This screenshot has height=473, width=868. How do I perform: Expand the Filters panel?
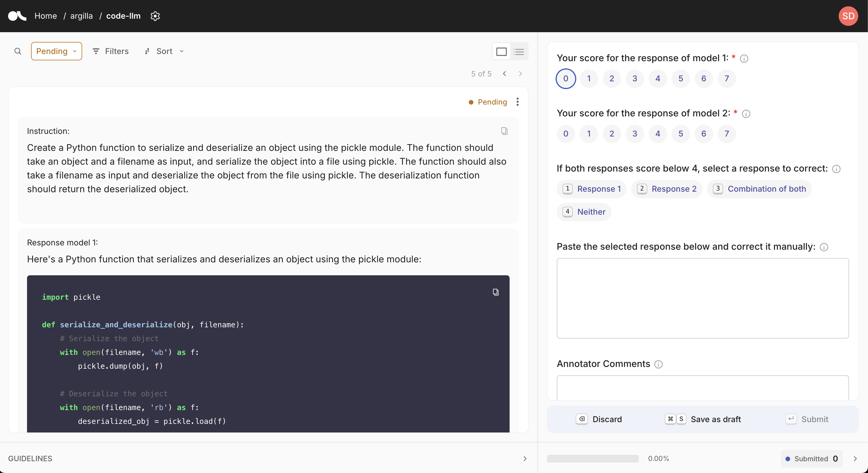[110, 51]
